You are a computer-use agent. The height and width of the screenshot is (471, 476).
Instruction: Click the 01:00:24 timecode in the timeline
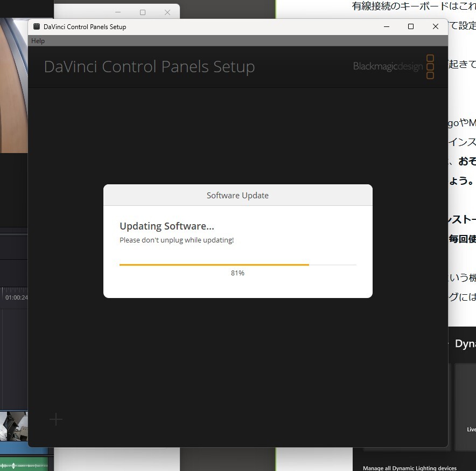coord(16,297)
